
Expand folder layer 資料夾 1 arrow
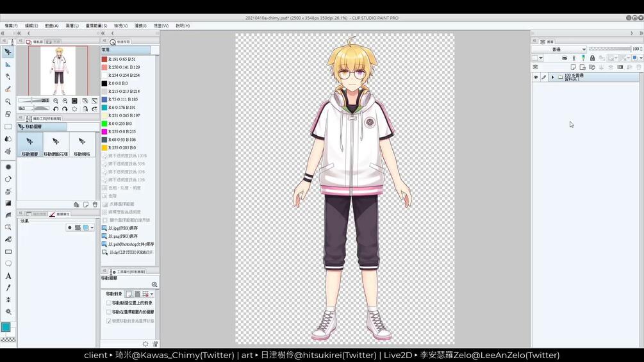click(x=552, y=77)
